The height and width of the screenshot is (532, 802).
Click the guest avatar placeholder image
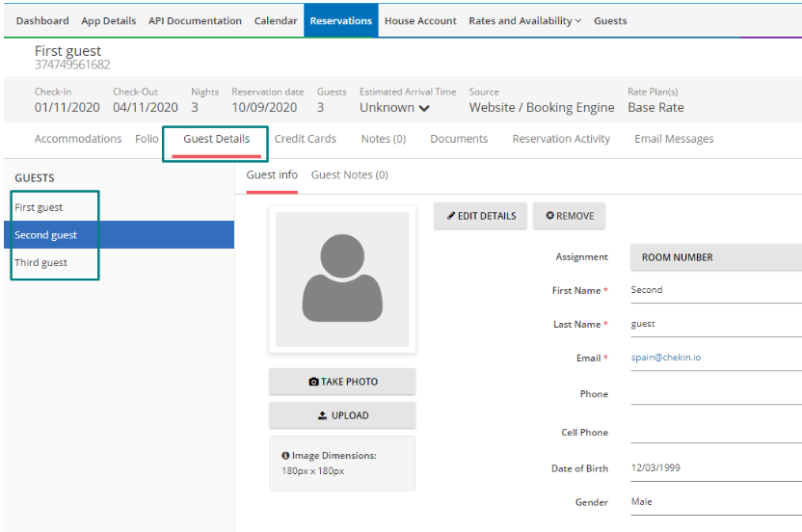[342, 279]
